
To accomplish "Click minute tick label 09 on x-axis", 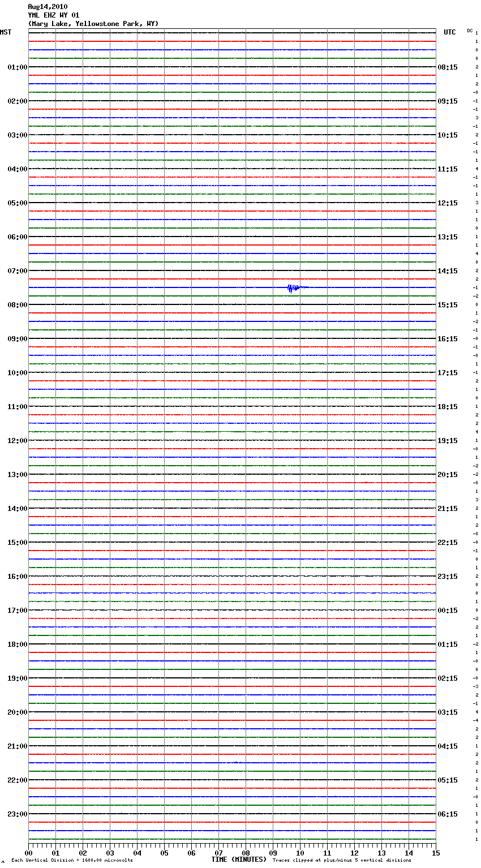I will pos(273,853).
